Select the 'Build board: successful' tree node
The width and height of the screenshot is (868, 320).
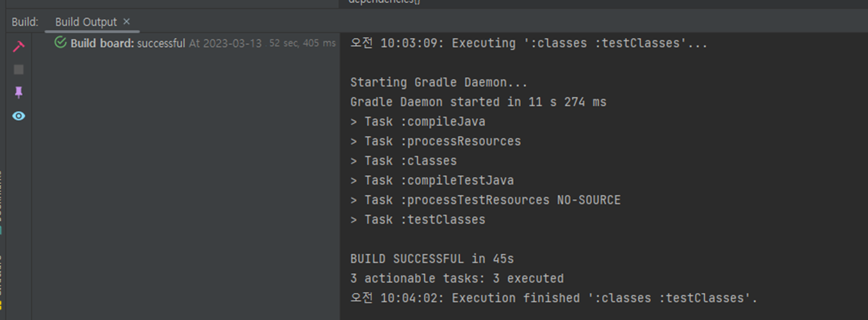(x=128, y=43)
